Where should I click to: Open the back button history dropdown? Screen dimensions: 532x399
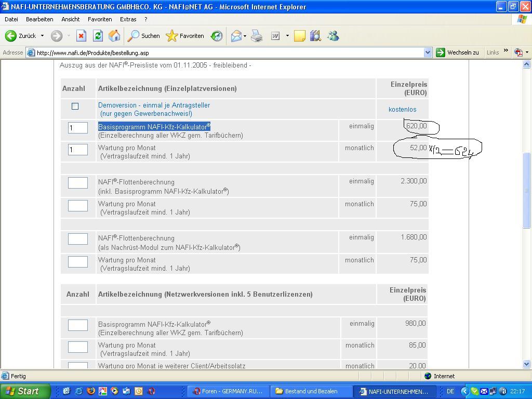pyautogui.click(x=43, y=36)
